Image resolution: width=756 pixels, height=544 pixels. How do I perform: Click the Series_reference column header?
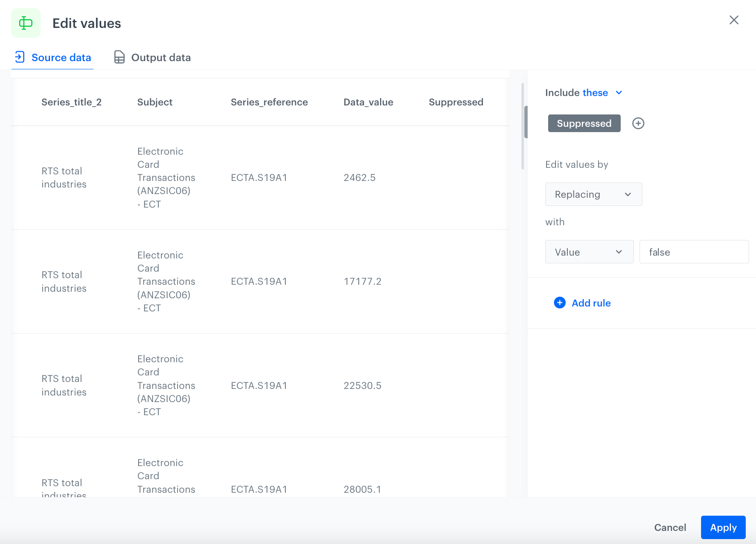point(269,102)
